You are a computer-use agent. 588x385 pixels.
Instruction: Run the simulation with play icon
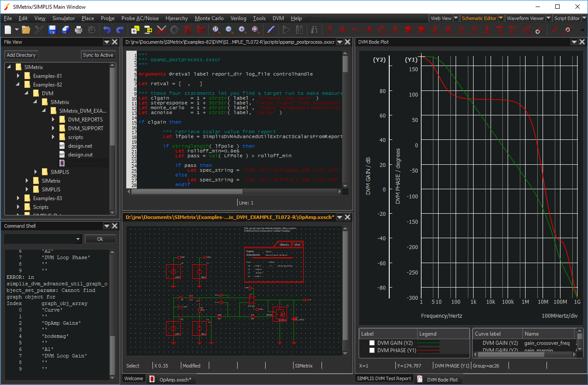click(286, 30)
